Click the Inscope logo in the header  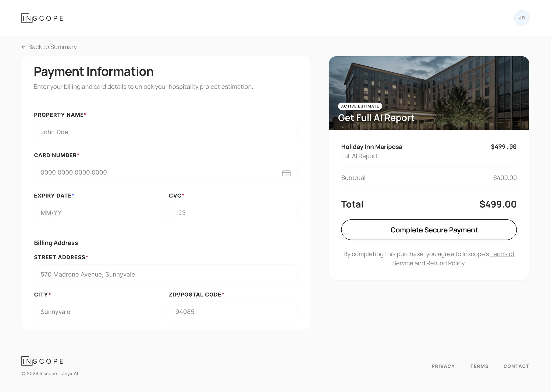click(x=42, y=18)
